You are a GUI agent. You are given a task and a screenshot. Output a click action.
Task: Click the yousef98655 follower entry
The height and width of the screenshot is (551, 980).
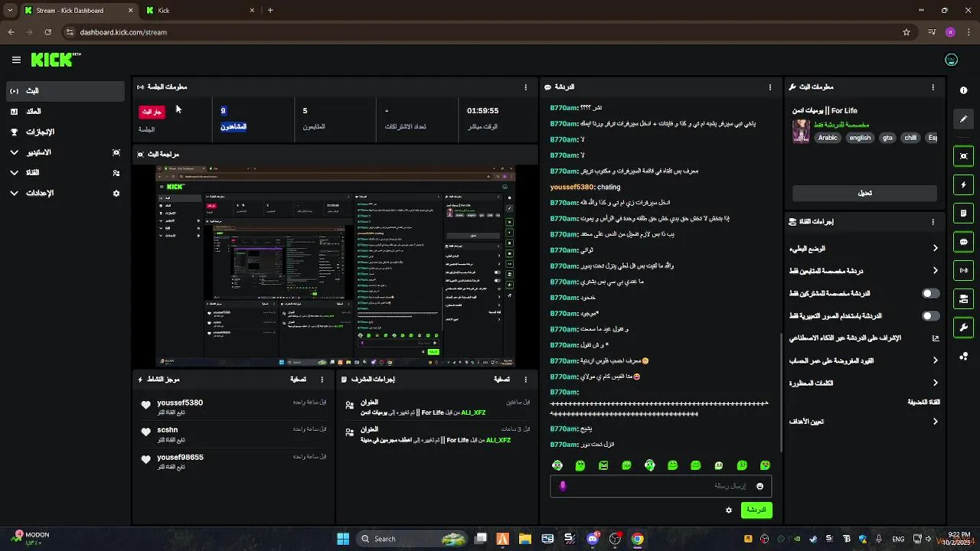click(234, 461)
